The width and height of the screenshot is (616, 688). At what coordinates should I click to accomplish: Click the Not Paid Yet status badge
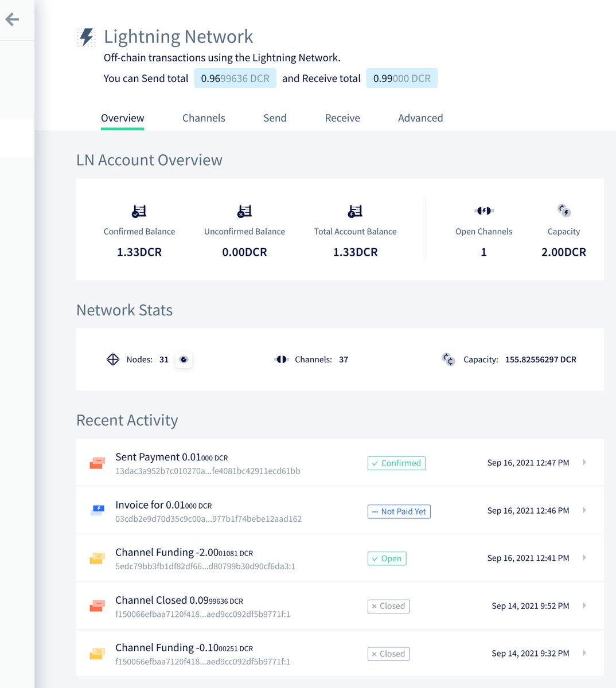point(399,511)
